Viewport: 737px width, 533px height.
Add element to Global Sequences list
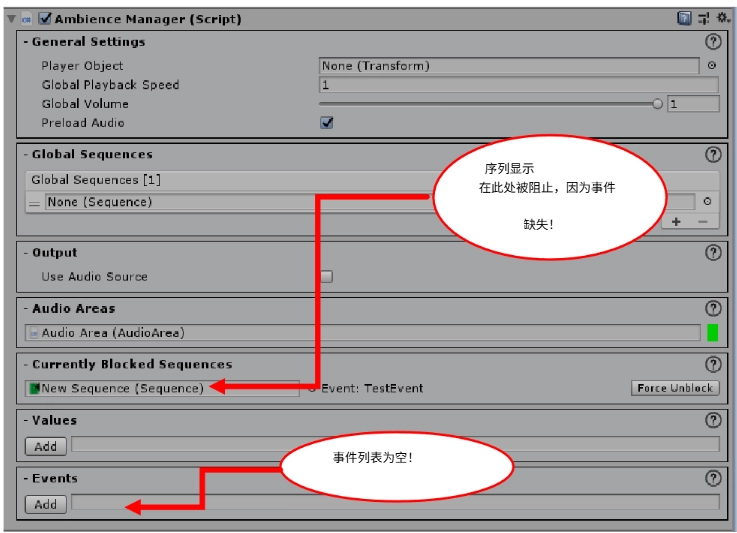click(676, 221)
